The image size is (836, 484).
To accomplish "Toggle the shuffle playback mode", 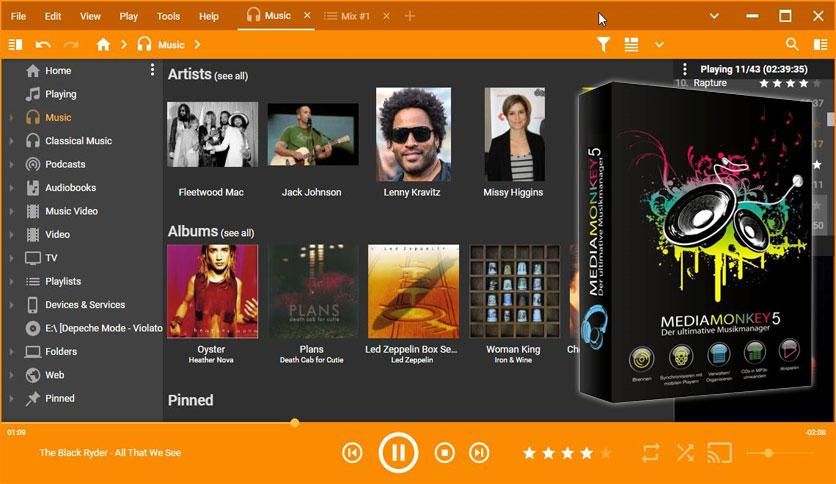I will tap(685, 453).
